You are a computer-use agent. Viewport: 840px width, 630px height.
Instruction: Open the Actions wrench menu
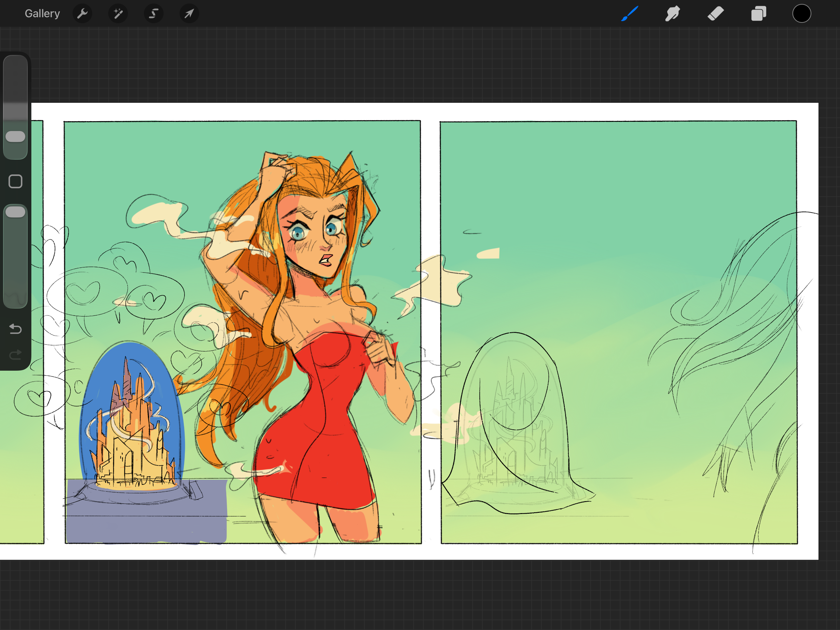82,14
